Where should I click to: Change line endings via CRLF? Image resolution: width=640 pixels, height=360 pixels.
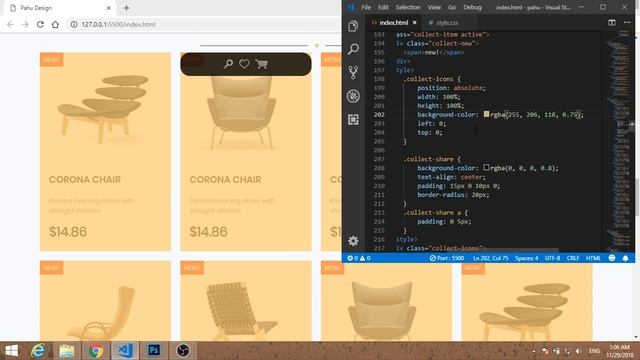[x=573, y=258]
